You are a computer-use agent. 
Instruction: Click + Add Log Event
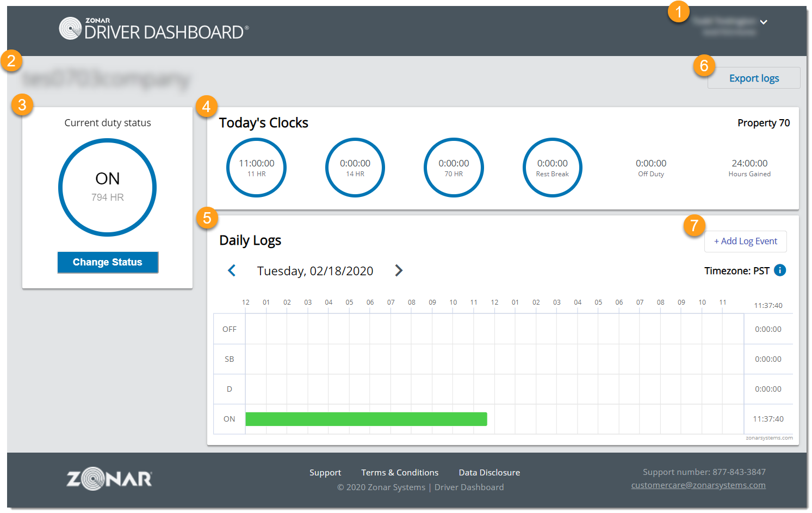coord(745,241)
